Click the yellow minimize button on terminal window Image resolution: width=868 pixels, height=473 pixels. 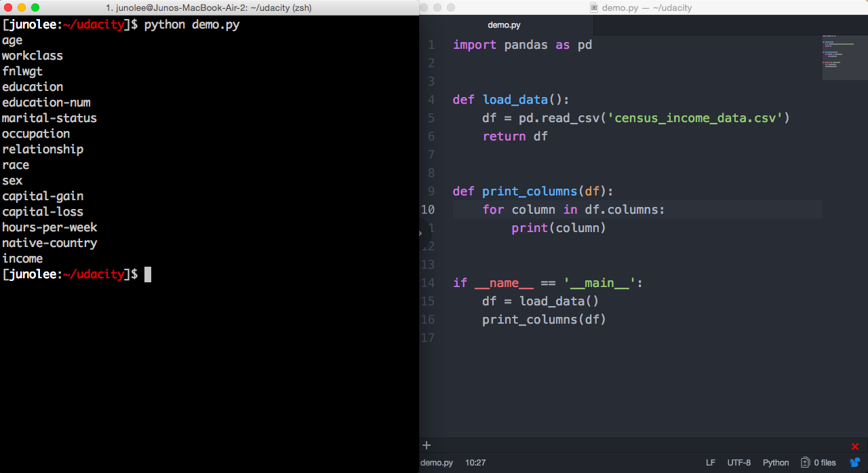point(22,7)
